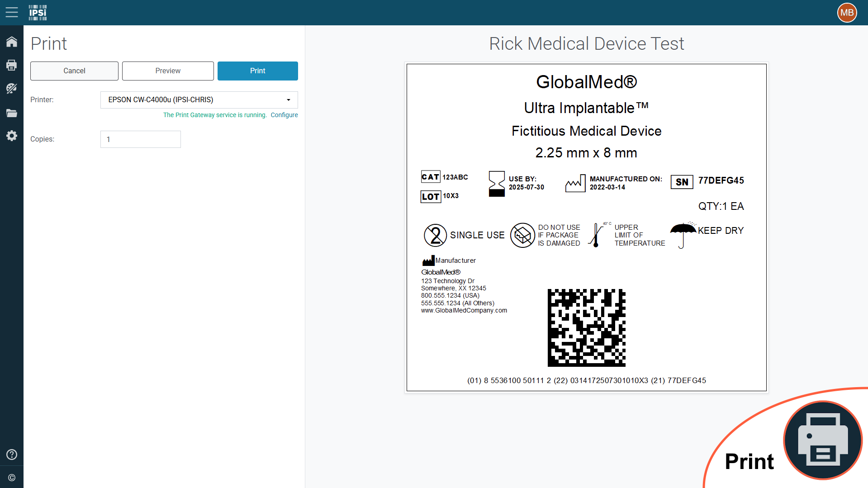Click the blue Print button

(258, 71)
